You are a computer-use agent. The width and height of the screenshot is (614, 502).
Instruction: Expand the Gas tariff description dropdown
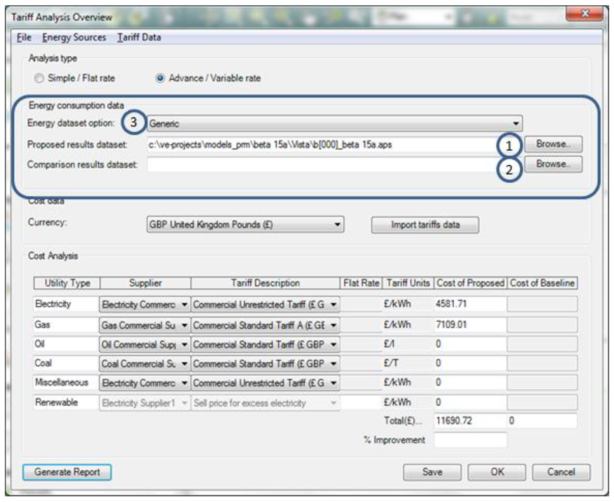tap(332, 324)
